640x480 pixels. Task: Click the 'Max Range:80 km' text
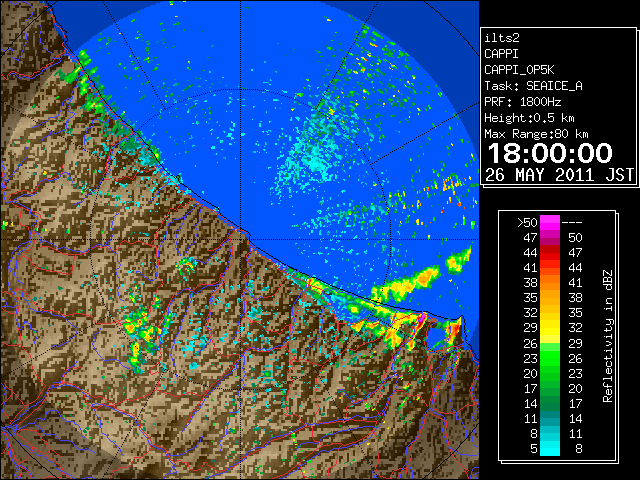pyautogui.click(x=536, y=134)
